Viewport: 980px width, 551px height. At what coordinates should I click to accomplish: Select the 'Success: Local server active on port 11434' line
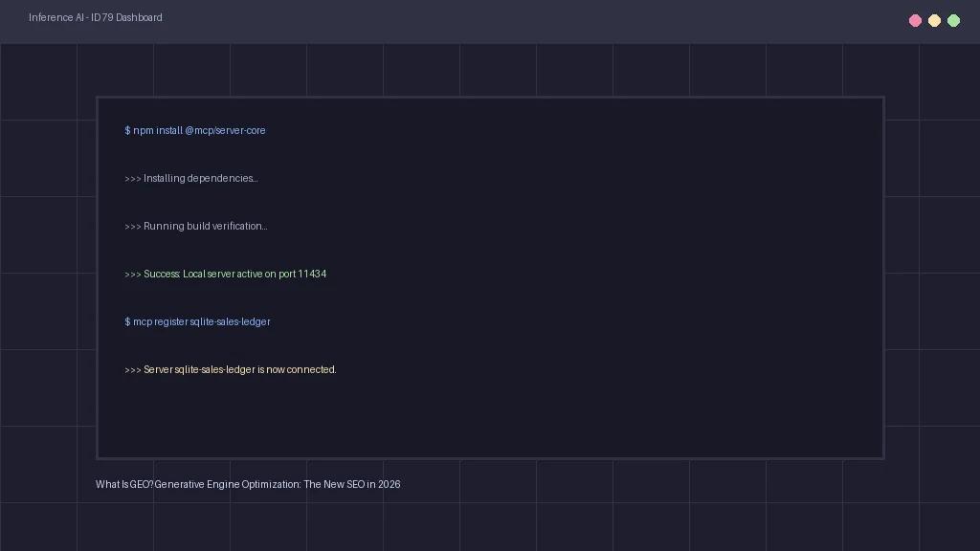pos(226,275)
